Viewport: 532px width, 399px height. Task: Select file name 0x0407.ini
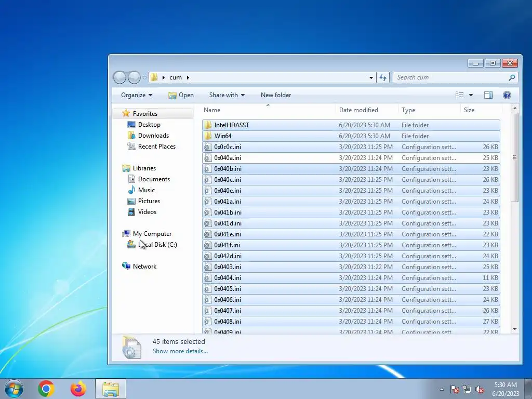click(228, 311)
